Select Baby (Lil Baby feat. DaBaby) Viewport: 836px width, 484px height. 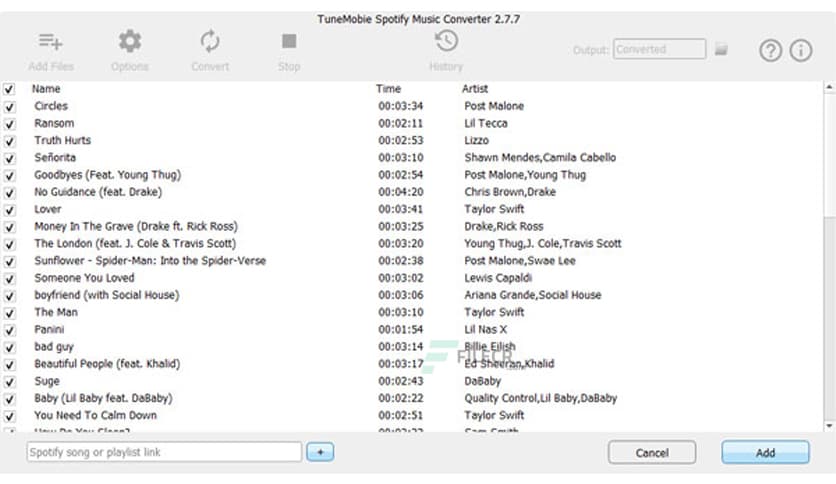[x=103, y=398]
